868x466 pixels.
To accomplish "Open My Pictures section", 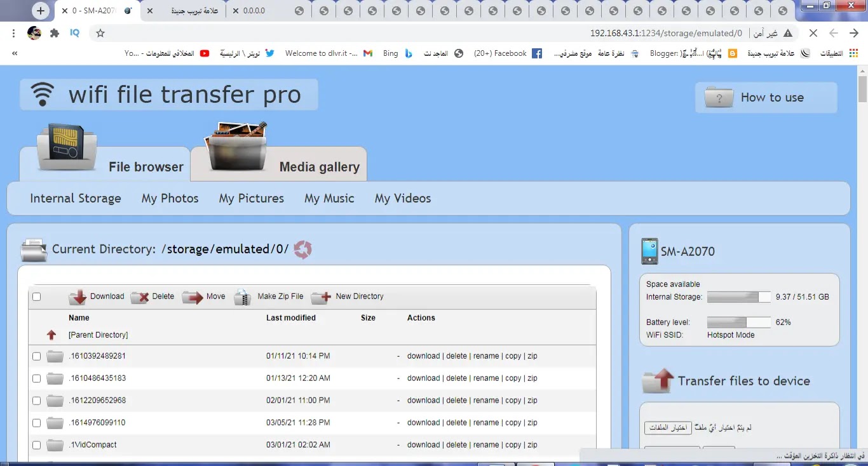I will [x=252, y=199].
